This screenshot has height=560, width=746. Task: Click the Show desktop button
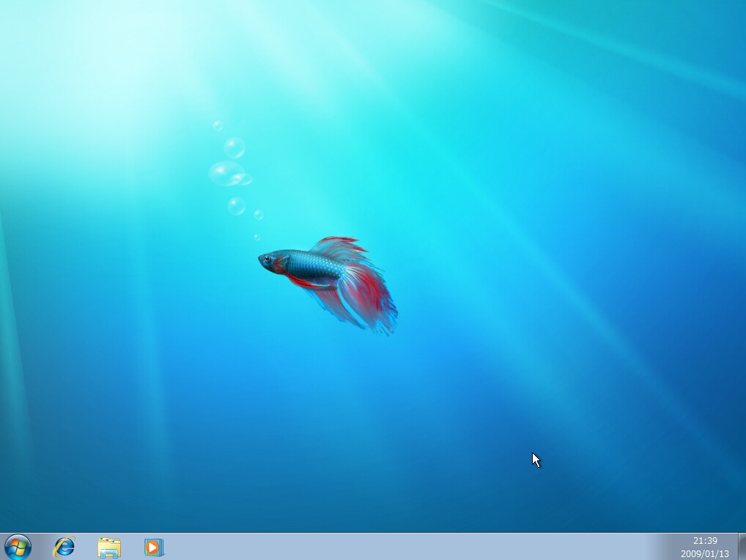tap(742, 547)
